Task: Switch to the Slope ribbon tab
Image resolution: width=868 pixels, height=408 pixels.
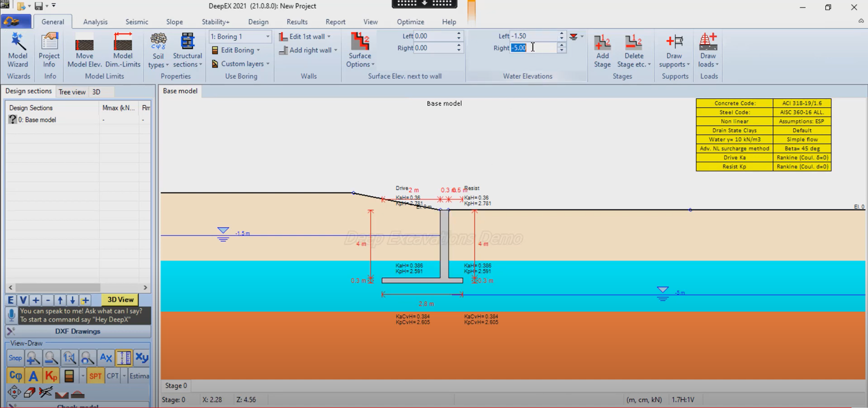Action: point(174,22)
